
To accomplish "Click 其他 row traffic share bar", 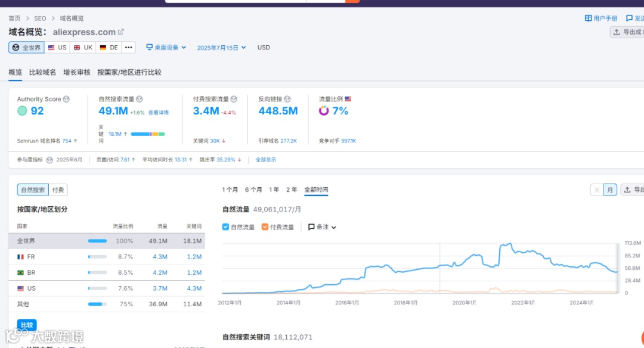I will point(97,304).
